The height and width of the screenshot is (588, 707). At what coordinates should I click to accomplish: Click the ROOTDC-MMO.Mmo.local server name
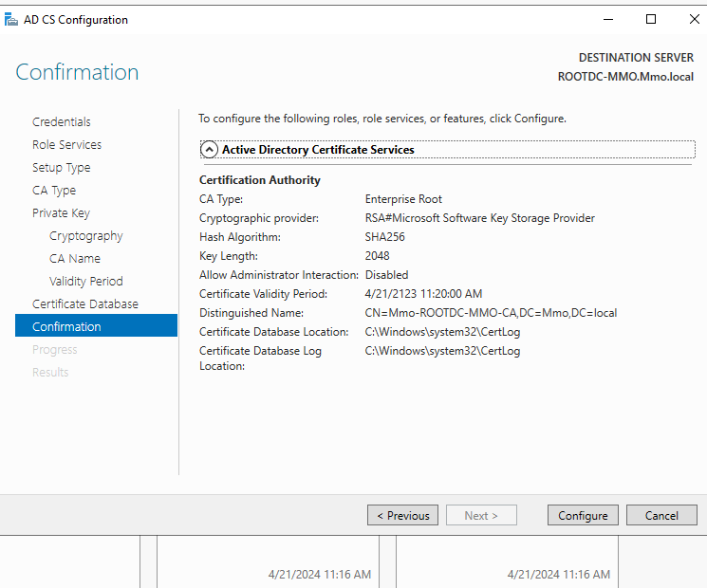[x=625, y=77]
